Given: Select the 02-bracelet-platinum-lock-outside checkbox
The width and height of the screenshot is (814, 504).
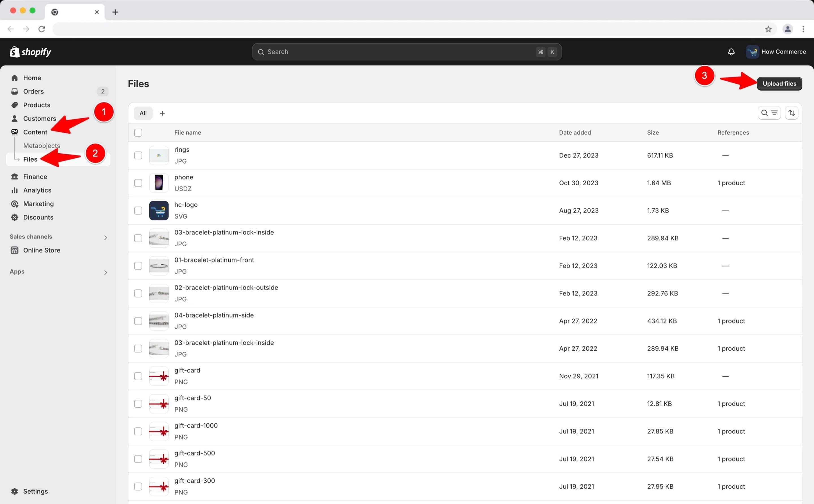Looking at the screenshot, I should (138, 293).
